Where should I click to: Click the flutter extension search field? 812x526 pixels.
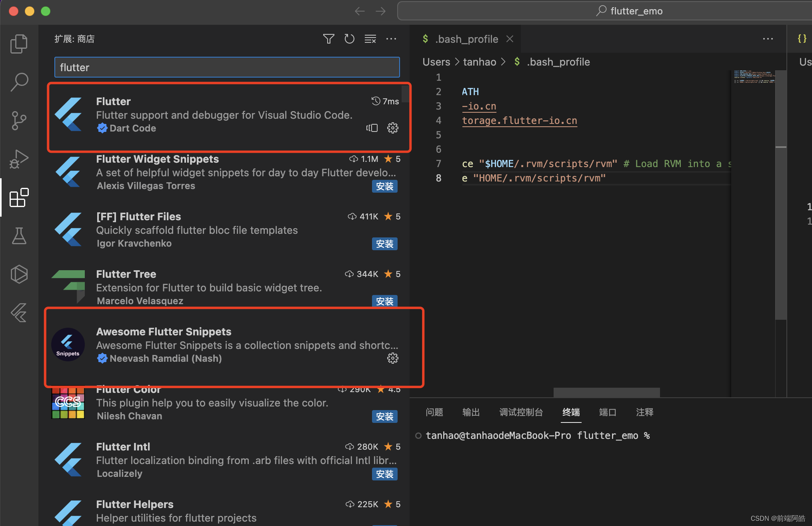point(227,67)
